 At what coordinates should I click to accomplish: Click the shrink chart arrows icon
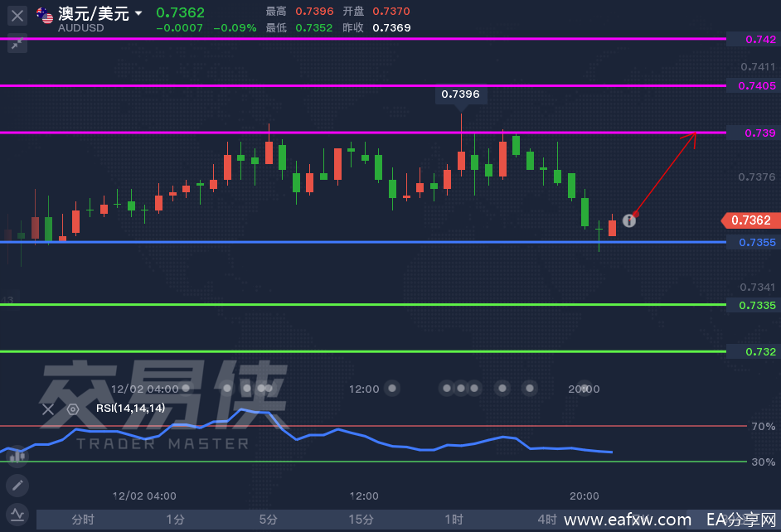17,44
